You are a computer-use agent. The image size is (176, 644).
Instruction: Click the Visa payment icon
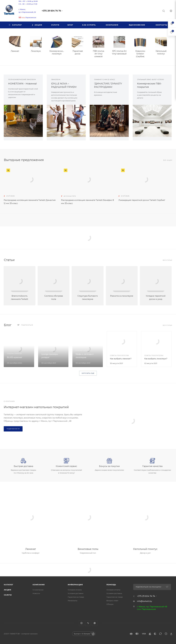point(144,634)
